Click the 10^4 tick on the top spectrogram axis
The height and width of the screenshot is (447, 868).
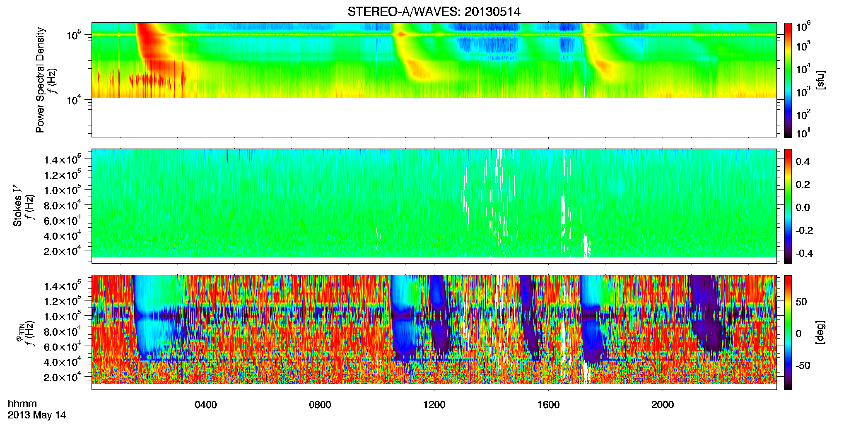[x=73, y=100]
